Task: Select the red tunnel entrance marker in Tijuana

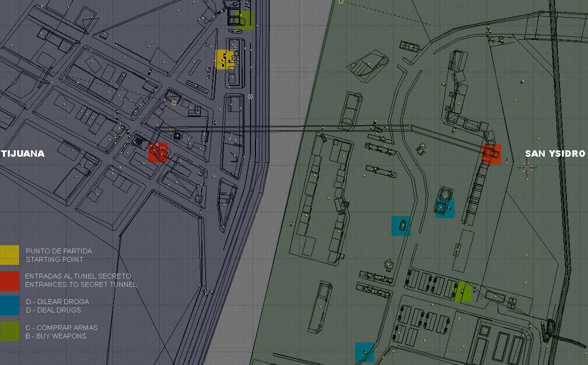Action: 158,152
